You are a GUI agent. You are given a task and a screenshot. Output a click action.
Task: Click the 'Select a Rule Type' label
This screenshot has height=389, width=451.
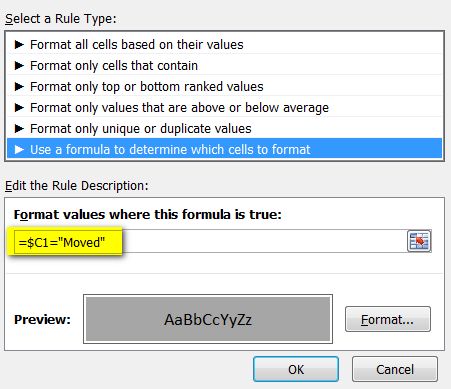click(x=61, y=19)
